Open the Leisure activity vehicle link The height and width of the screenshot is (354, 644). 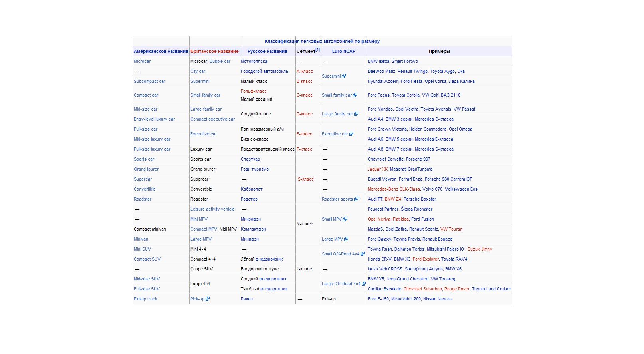[x=212, y=209]
